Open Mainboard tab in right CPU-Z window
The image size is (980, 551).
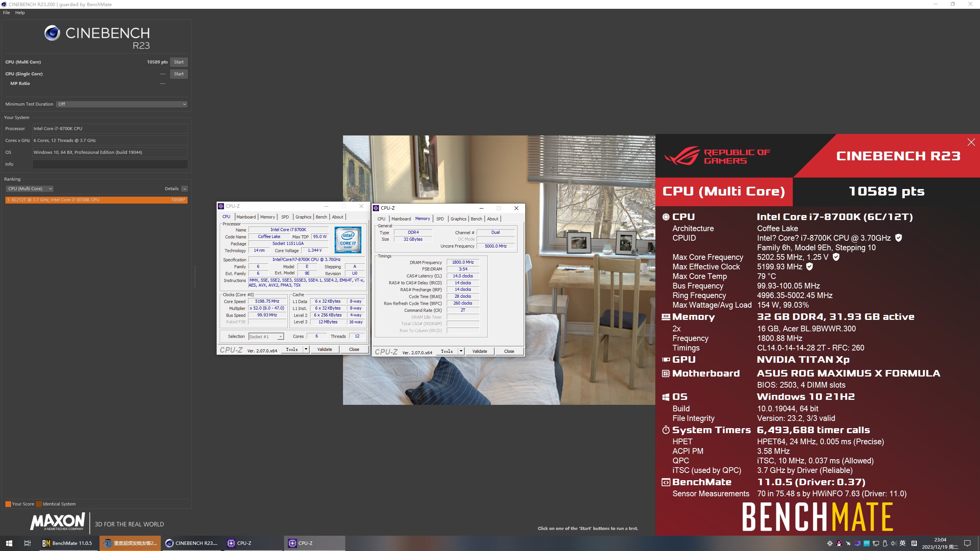coord(401,219)
